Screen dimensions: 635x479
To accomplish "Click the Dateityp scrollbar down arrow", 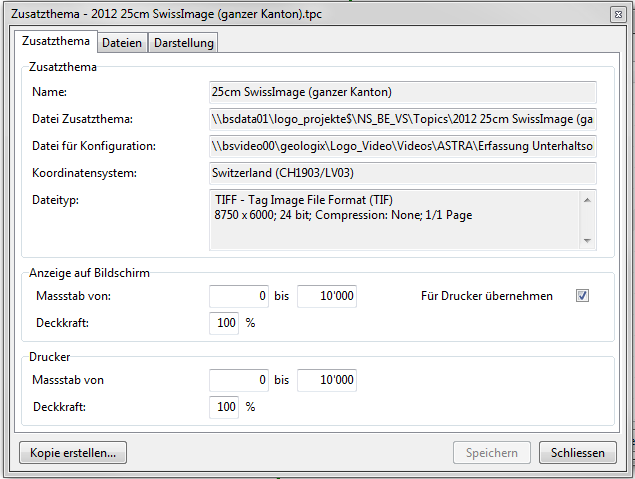I will (x=589, y=240).
